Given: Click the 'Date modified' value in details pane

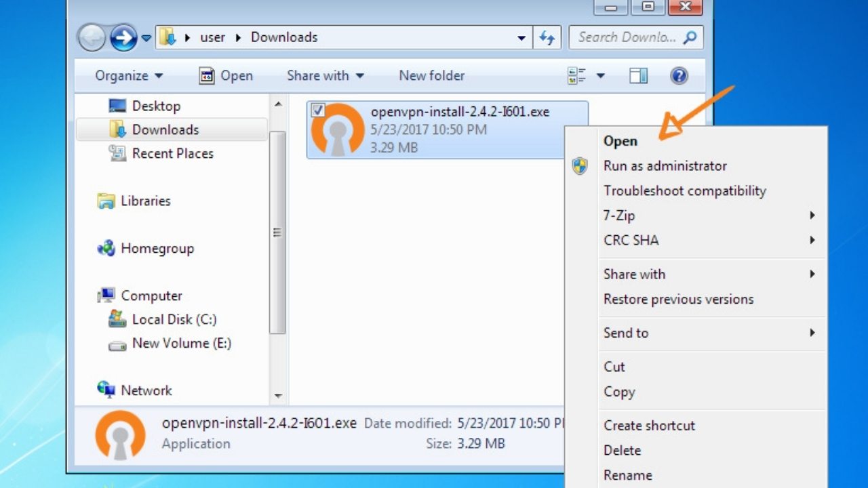Looking at the screenshot, I should 512,424.
